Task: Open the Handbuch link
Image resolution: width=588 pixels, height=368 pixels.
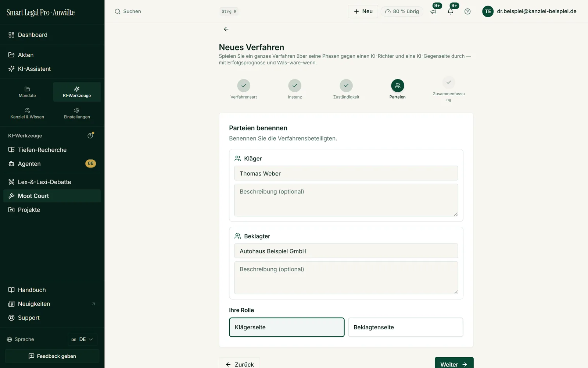Action: 52,290
